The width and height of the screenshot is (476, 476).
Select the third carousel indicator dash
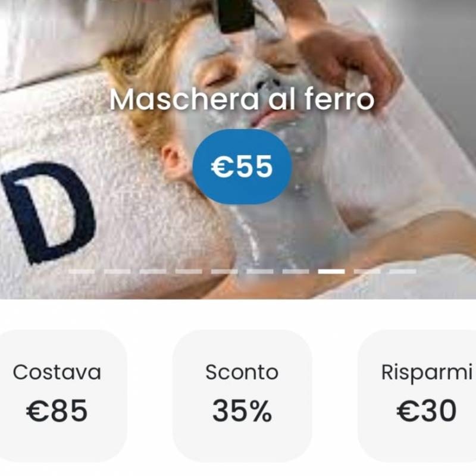(153, 271)
